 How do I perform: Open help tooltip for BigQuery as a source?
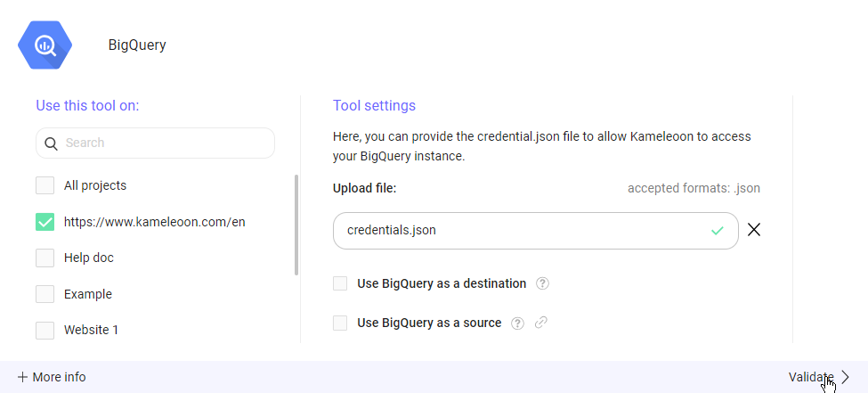[518, 323]
